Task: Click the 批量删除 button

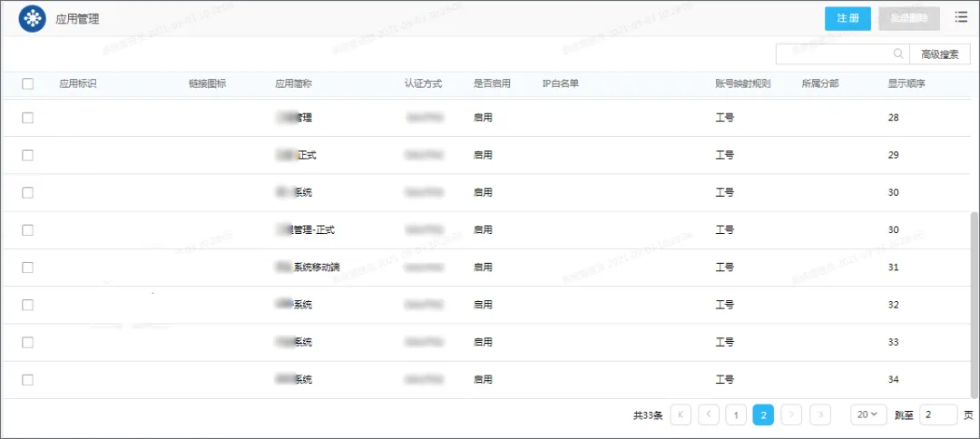Action: click(908, 19)
